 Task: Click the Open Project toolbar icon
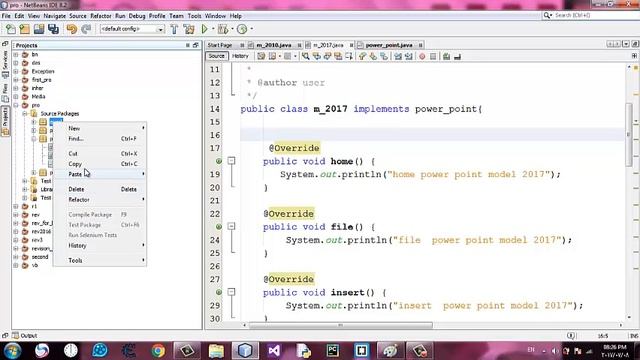(39, 29)
